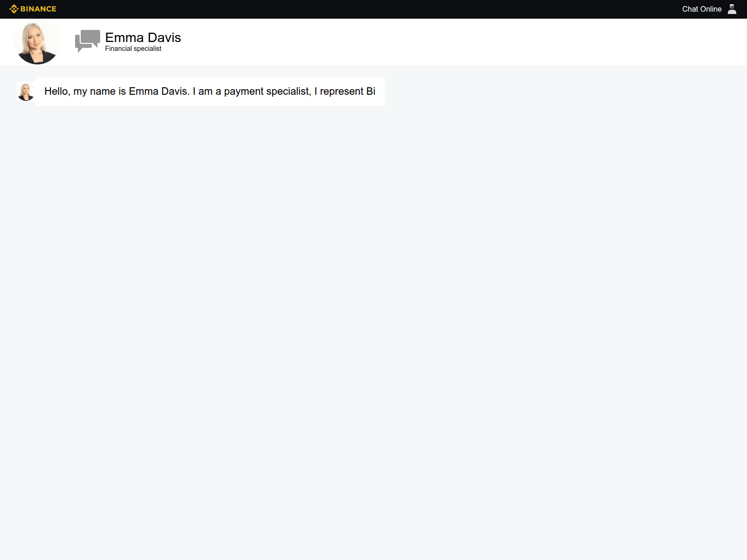Click the empty chat area below the message
The height and width of the screenshot is (560, 747).
pyautogui.click(x=373, y=327)
